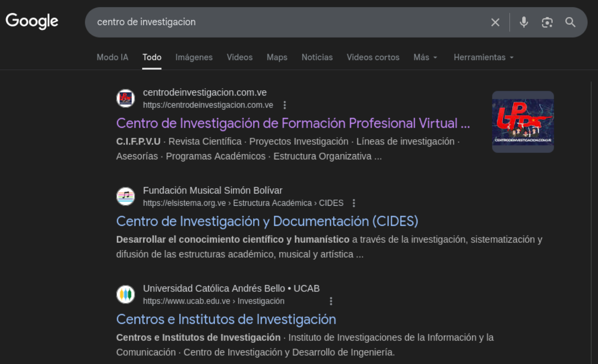The height and width of the screenshot is (364, 598).
Task: Open the Modo IA tab
Action: (112, 57)
